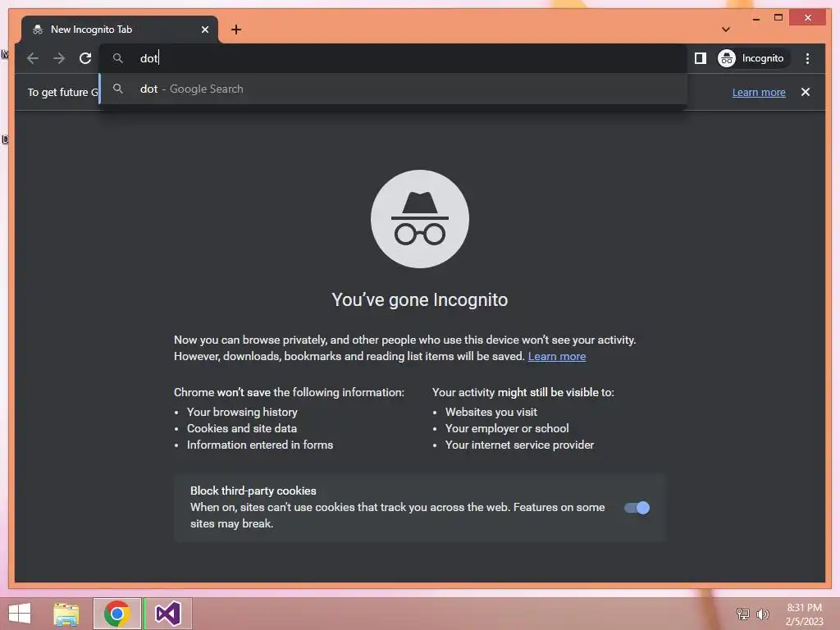
Task: Click 'Websites you visit' list item
Action: (x=491, y=412)
